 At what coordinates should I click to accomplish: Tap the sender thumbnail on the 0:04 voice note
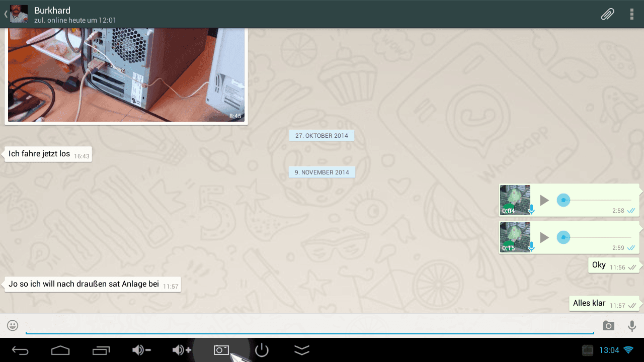click(x=515, y=200)
